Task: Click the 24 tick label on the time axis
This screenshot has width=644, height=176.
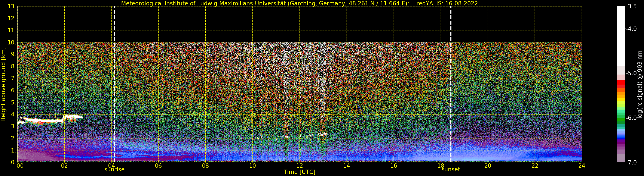Action: 582,166
